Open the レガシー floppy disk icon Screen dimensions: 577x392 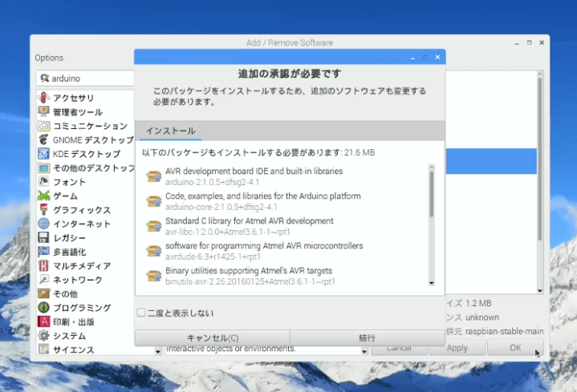pos(43,237)
